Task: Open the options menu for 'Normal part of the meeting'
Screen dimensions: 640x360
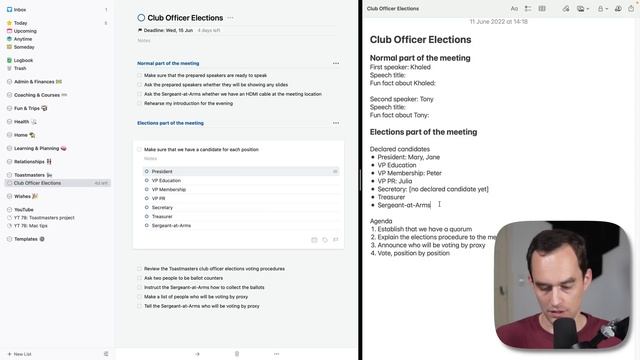Action: pos(336,63)
